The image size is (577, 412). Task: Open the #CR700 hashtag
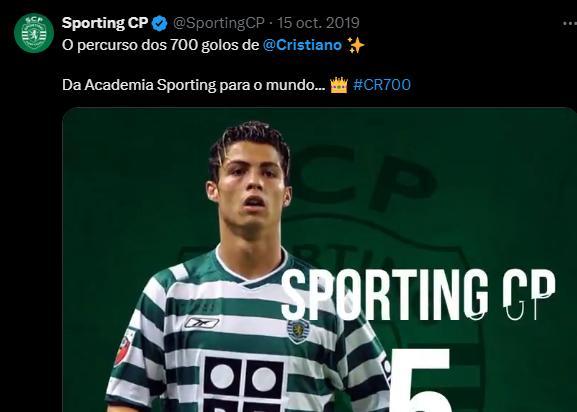tap(382, 85)
